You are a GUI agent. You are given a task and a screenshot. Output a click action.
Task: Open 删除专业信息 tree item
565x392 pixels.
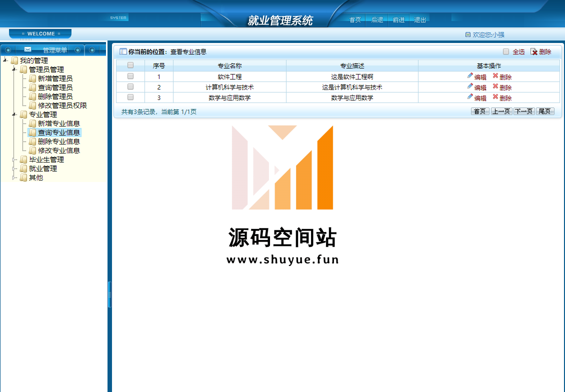click(58, 141)
